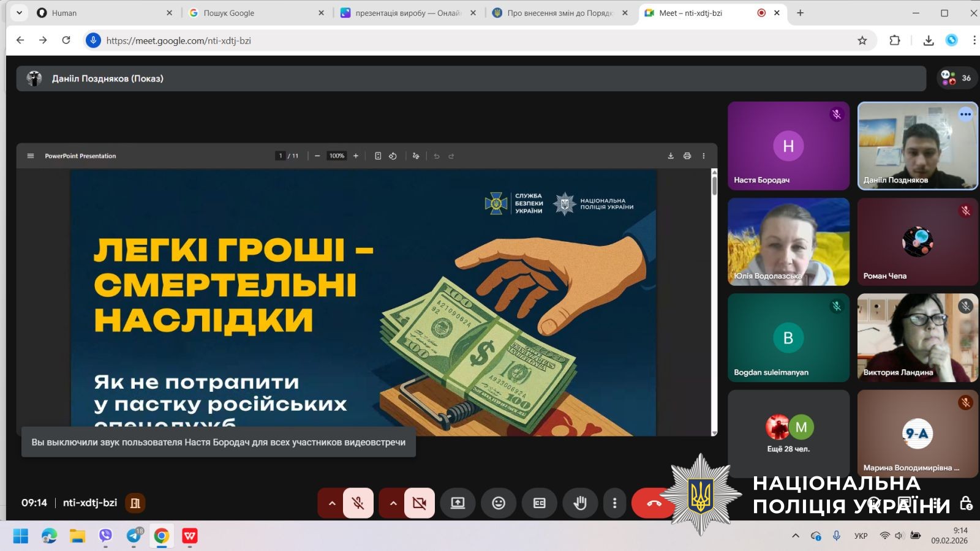
Task: Download the PowerPoint presentation
Action: 671,156
